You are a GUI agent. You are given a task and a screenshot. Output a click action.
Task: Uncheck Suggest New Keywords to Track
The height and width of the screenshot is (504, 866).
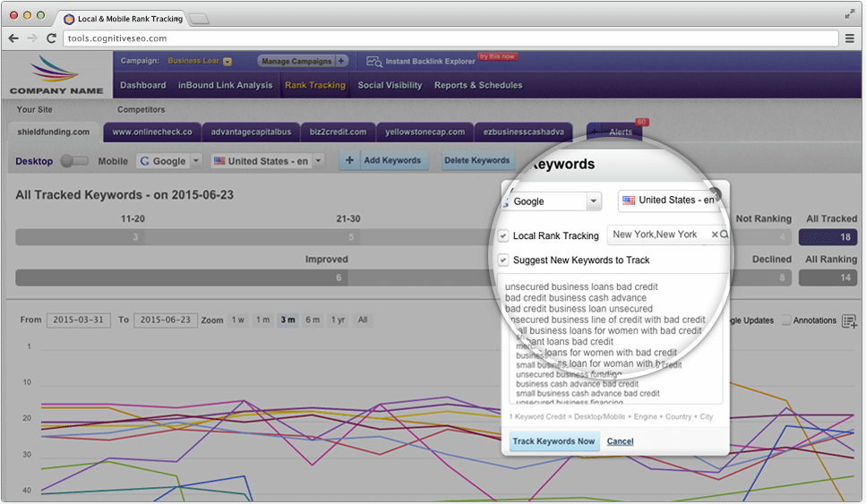click(503, 260)
